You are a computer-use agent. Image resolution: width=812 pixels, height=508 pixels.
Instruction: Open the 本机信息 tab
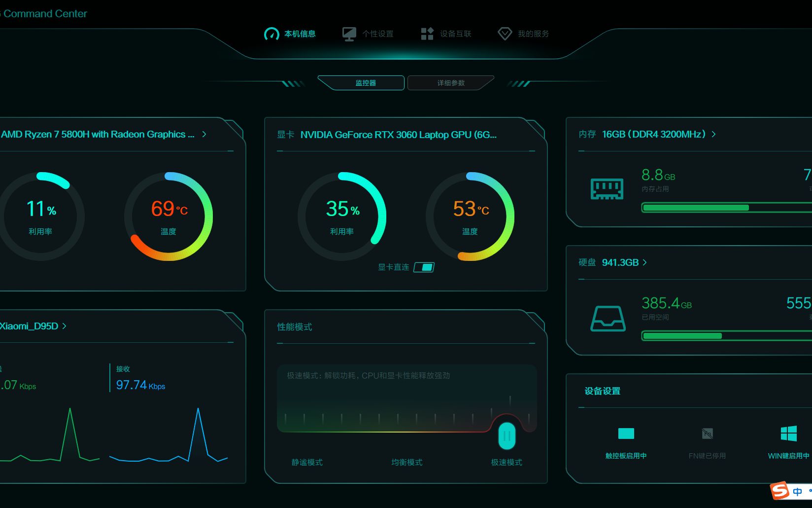coord(290,34)
